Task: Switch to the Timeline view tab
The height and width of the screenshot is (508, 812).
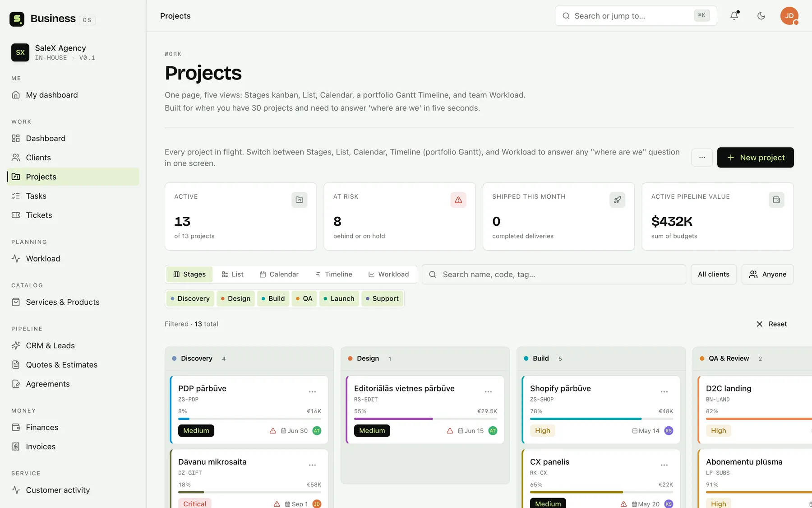Action: (x=334, y=274)
